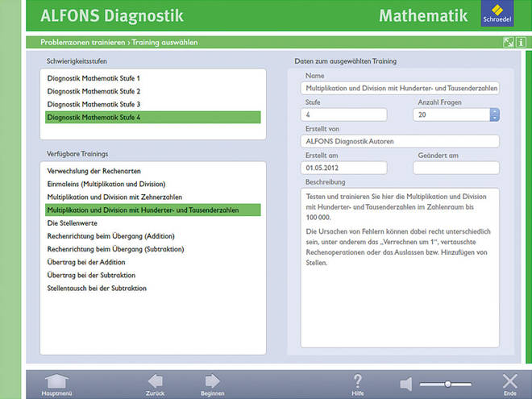Choose Multiplikation und Division mit Zehnerzahlen
Viewport: 532px width, 399px height.
(x=153, y=197)
